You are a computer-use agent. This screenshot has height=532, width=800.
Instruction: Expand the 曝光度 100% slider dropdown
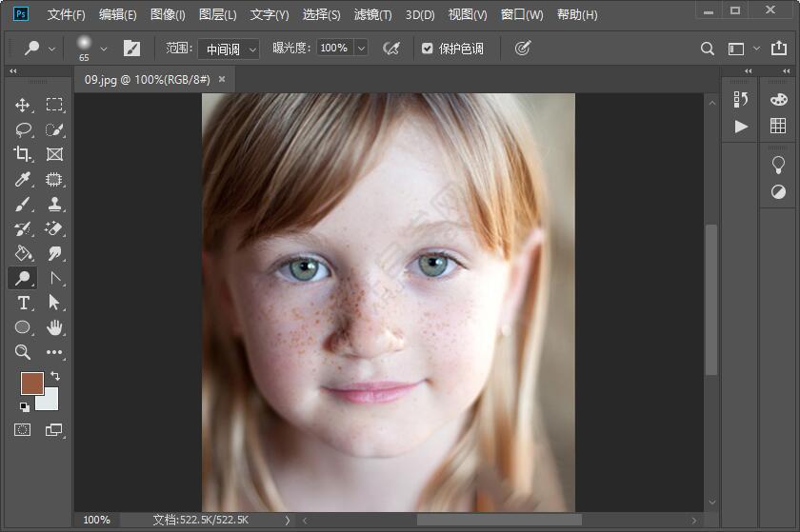click(361, 49)
